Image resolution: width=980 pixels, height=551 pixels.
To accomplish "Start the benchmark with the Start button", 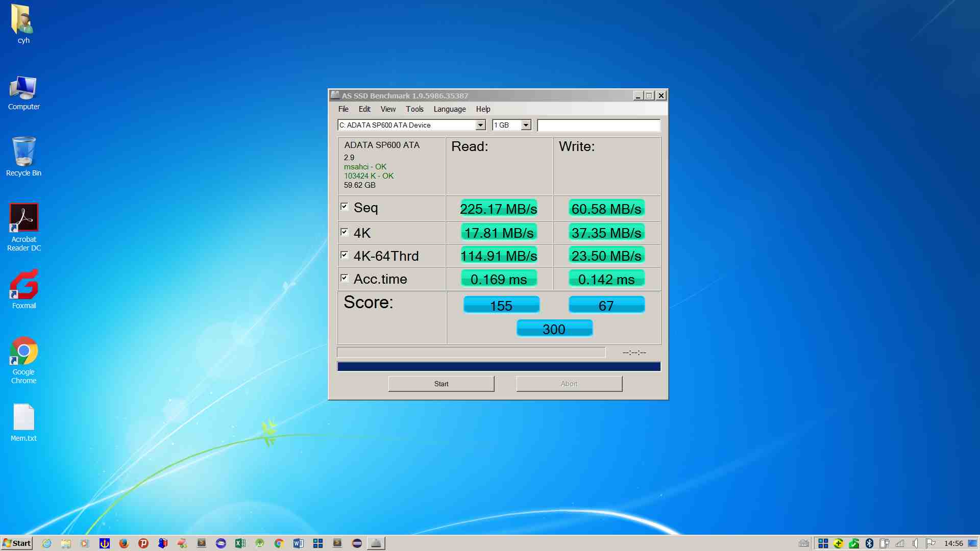I will pyautogui.click(x=441, y=384).
